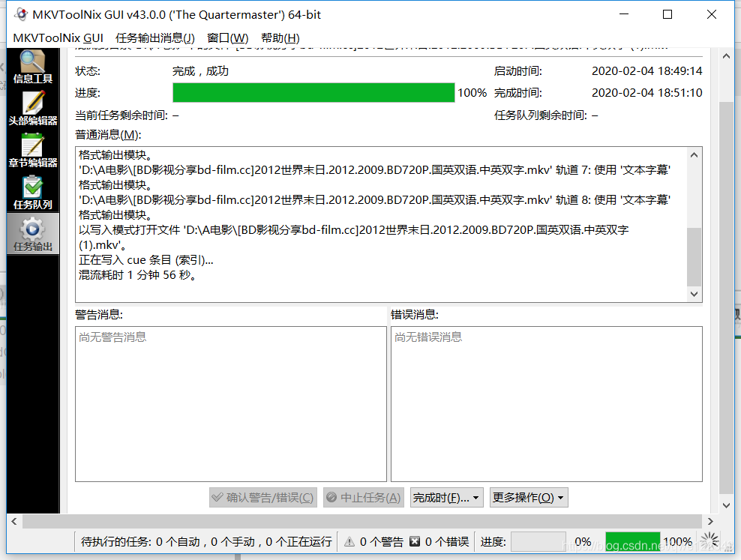
Task: Click the spinner icon in status bar
Action: click(x=709, y=541)
